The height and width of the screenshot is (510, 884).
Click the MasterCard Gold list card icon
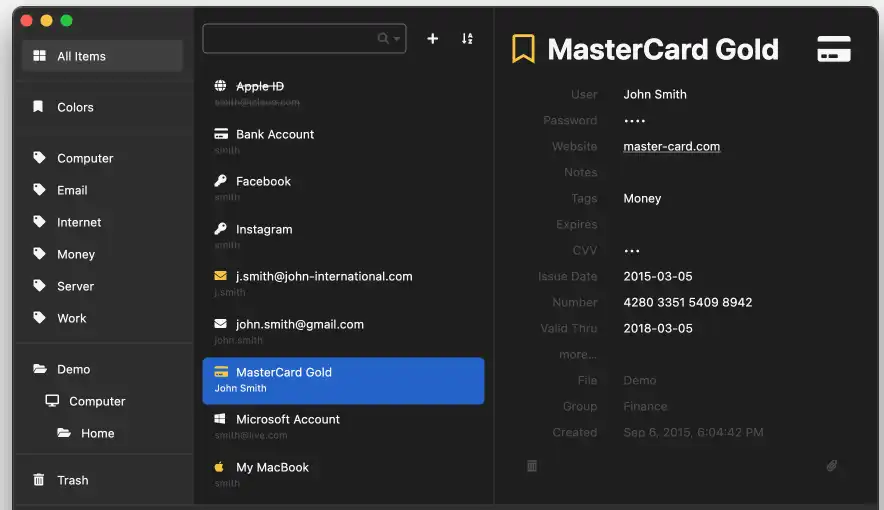click(221, 372)
